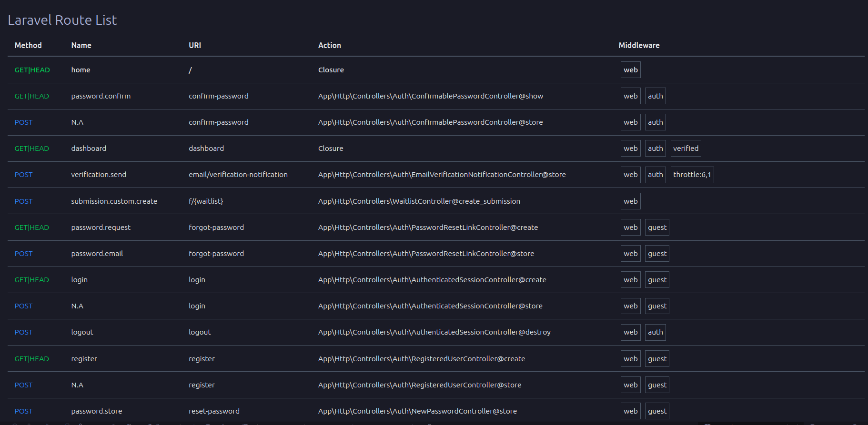The width and height of the screenshot is (868, 425).
Task: Click confirm-password URI in password.confirm row
Action: [218, 96]
